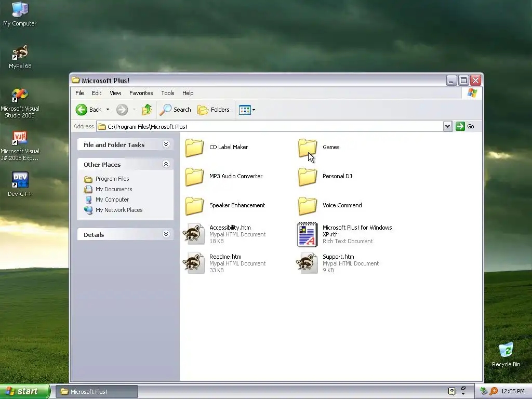Click the green Go arrow button
This screenshot has width=532, height=399.
coord(460,126)
